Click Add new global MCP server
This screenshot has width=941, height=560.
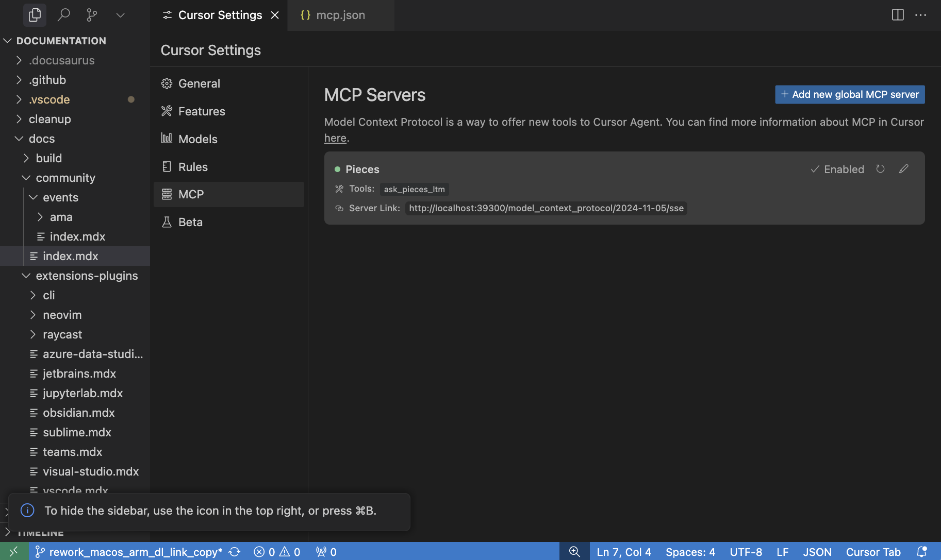tap(850, 94)
